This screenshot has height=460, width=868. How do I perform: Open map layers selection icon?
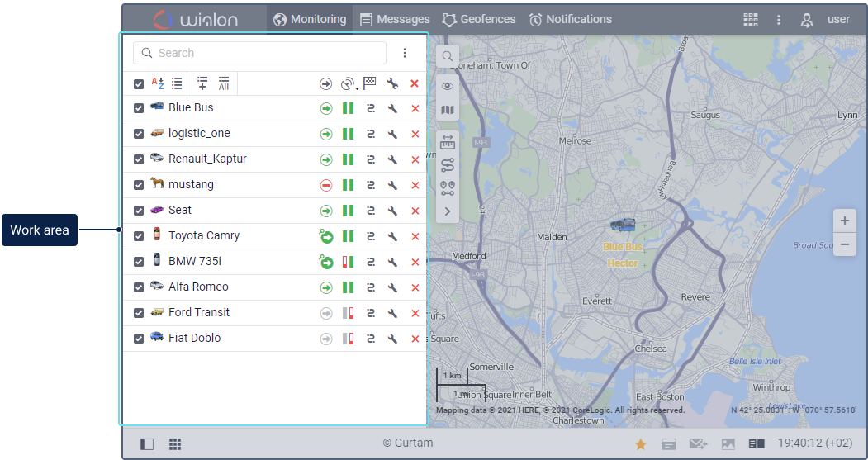click(x=448, y=110)
